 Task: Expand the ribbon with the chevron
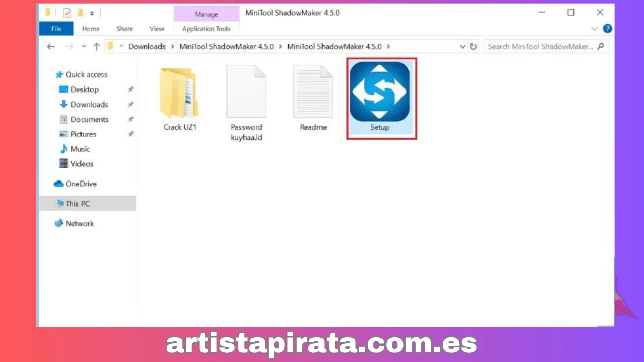(595, 29)
